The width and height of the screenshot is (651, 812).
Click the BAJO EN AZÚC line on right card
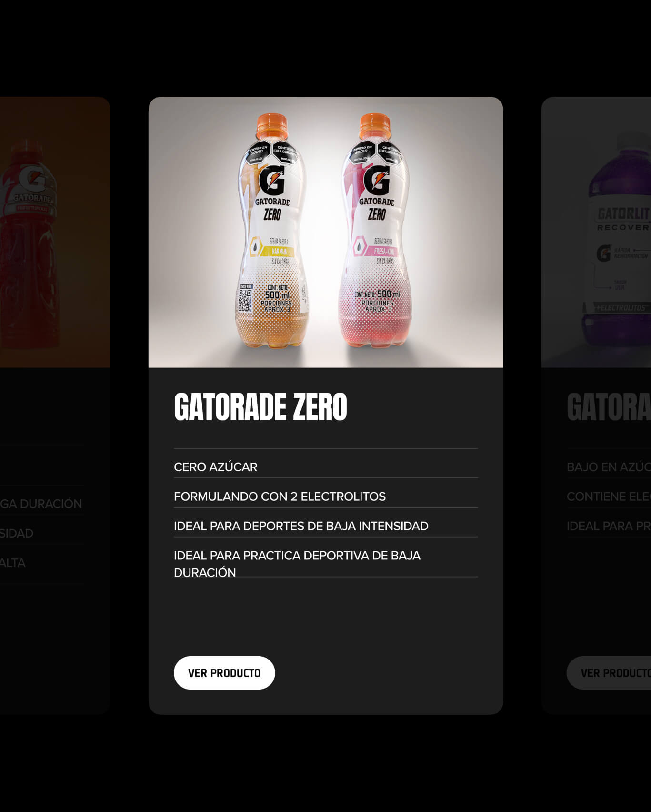click(x=609, y=467)
